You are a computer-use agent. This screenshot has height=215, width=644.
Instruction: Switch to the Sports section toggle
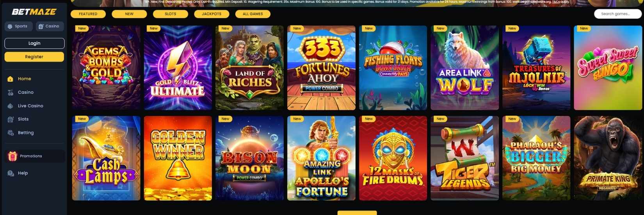click(18, 26)
